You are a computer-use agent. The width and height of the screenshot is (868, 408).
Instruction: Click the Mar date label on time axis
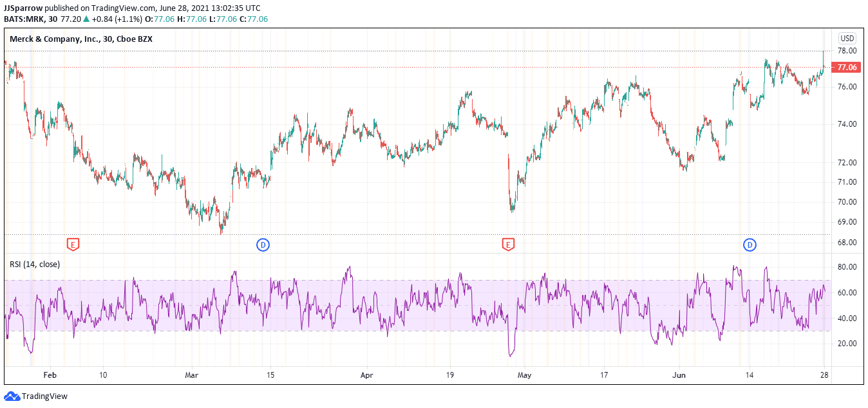(x=191, y=374)
